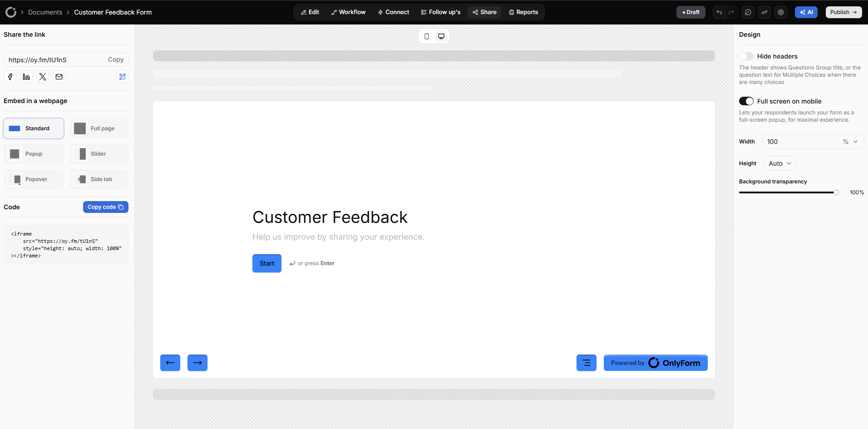
Task: Select the Slider embed type
Action: 99,154
